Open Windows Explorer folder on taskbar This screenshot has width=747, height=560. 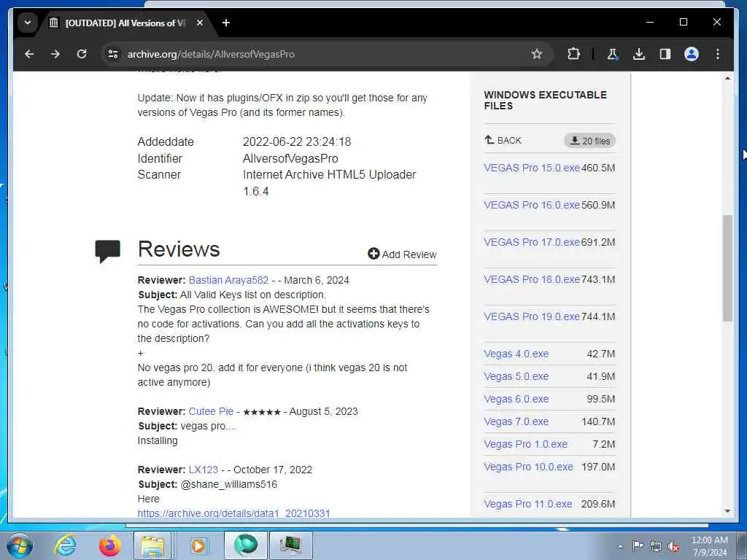pos(152,545)
